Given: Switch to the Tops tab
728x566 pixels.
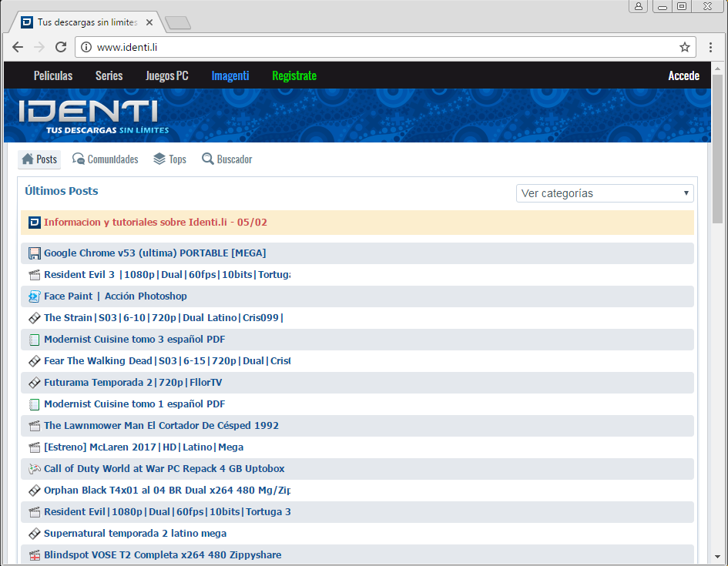Looking at the screenshot, I should tap(170, 159).
